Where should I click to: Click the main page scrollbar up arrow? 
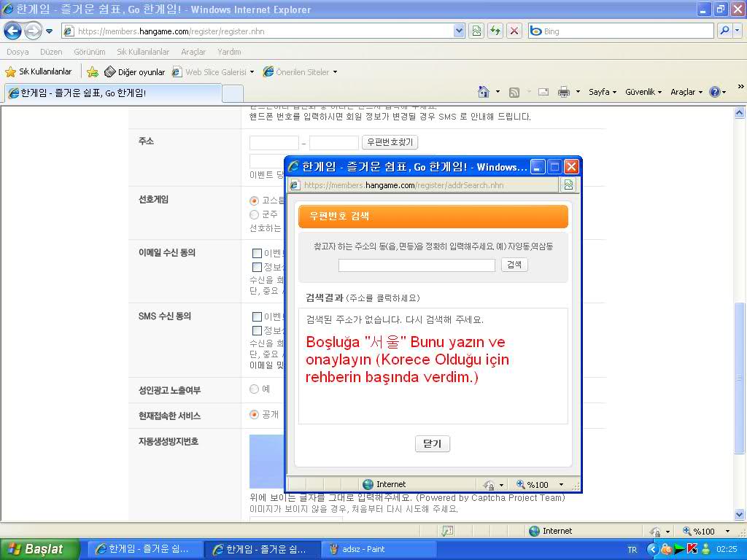740,113
